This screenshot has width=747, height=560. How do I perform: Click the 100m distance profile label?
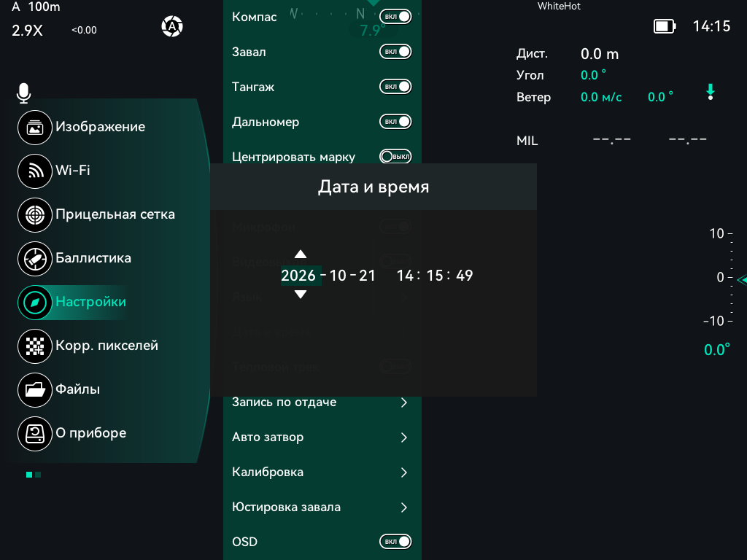coord(44,7)
